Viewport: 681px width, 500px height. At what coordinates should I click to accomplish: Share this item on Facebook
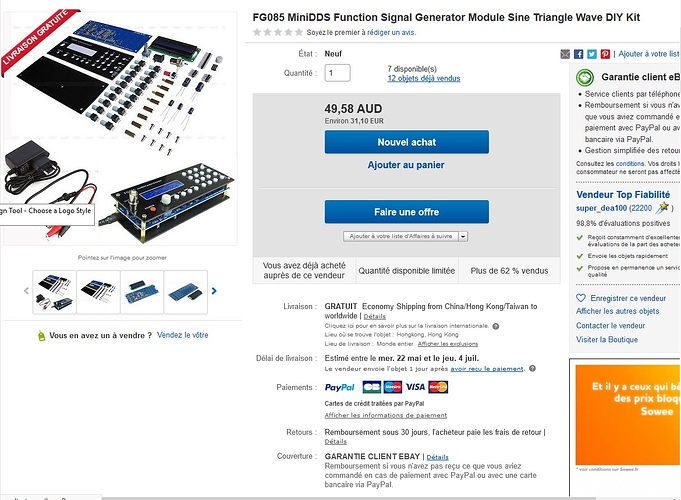(x=579, y=54)
